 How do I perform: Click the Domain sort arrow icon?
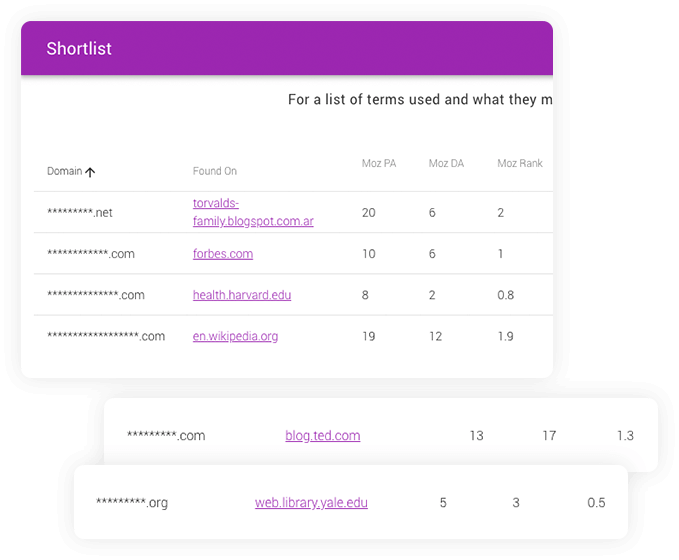90,172
